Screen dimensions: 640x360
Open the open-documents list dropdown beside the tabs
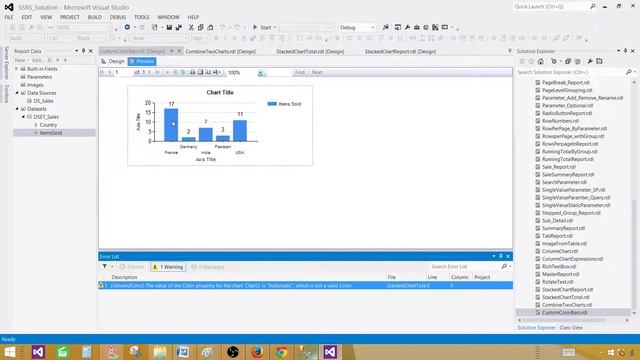[510, 51]
